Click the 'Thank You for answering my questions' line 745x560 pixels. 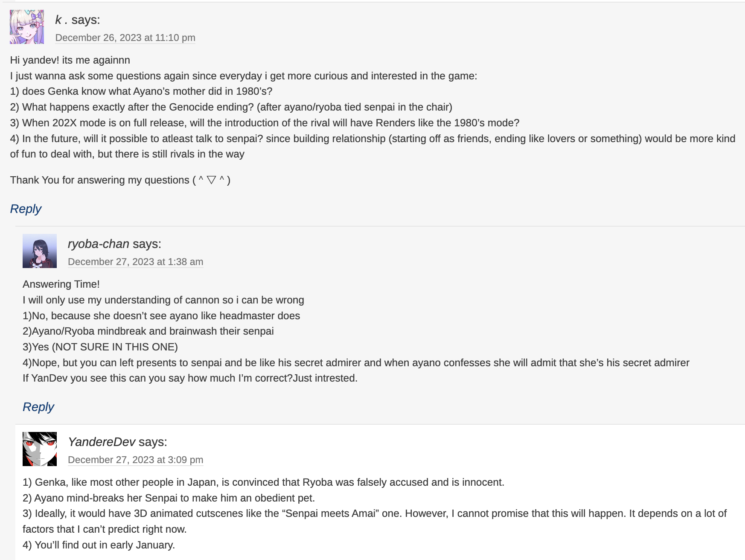click(x=120, y=180)
